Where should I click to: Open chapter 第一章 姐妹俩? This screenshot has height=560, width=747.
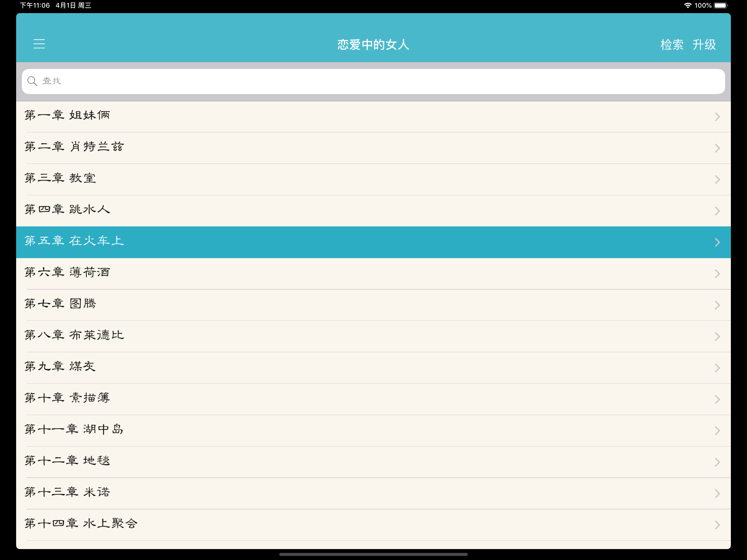373,116
